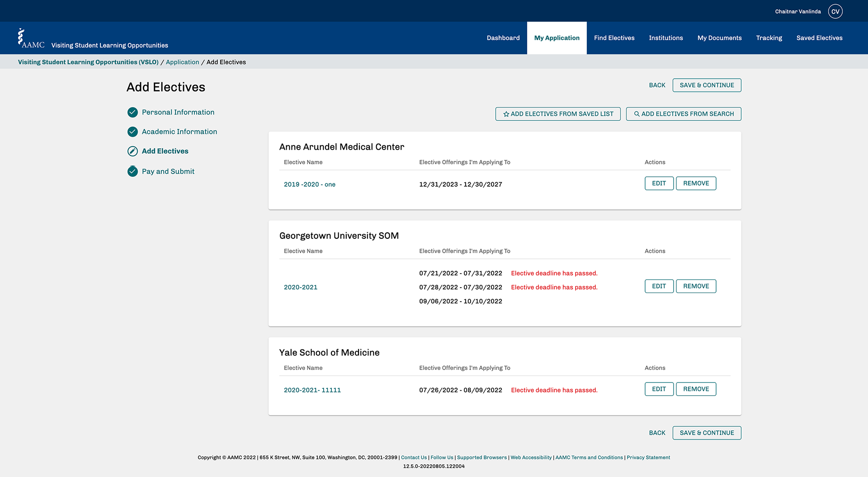Open the 2019 -2020 - one elective
868x477 pixels.
coord(310,184)
